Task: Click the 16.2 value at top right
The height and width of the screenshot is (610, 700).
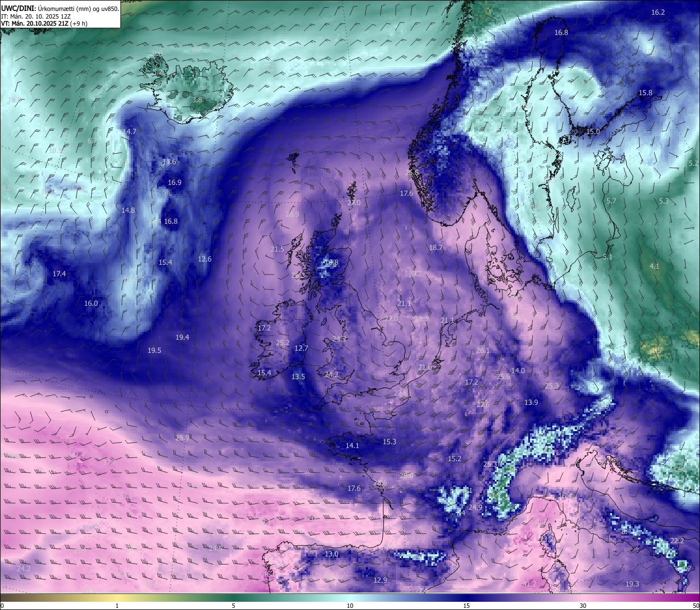Action: pos(658,12)
